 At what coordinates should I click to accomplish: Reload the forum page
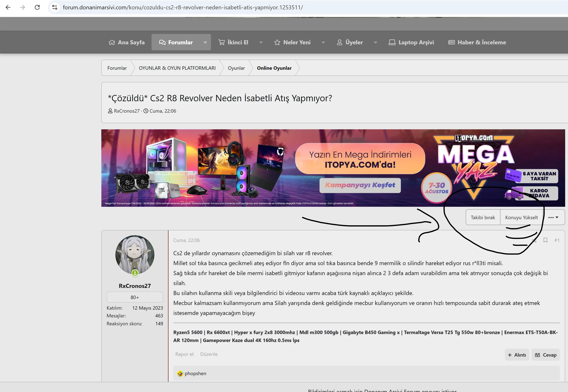[x=37, y=7]
